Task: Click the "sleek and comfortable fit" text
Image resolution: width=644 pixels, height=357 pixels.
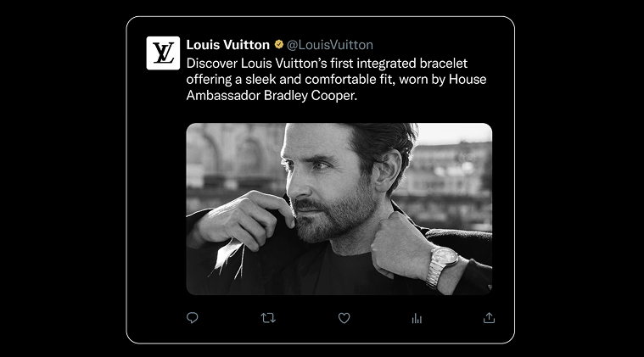Action: click(304, 79)
